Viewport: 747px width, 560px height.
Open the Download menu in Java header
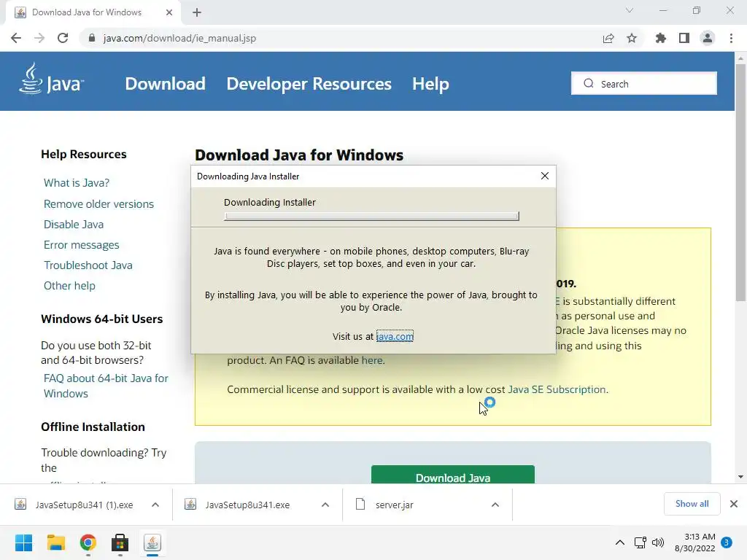(x=166, y=84)
